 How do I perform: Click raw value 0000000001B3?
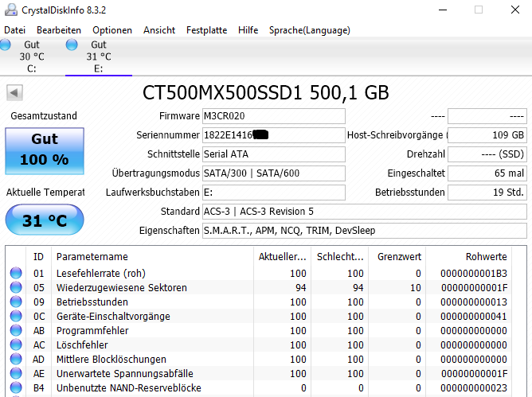474,273
